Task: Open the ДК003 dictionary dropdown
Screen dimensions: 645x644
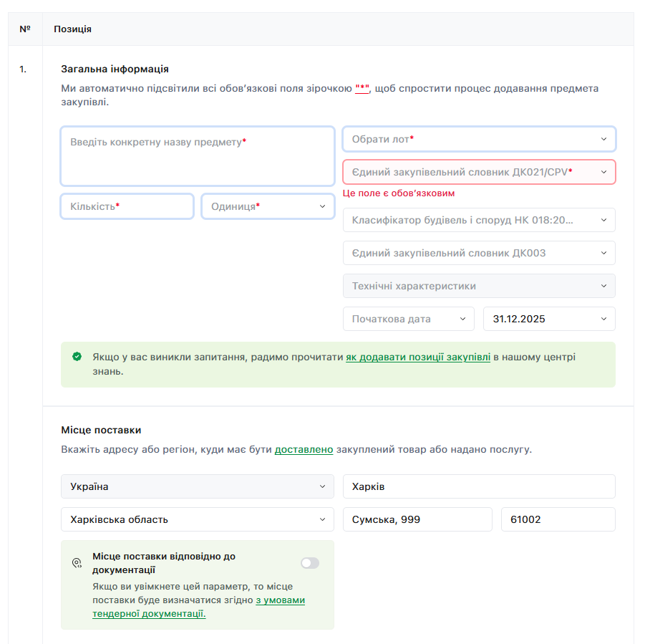Action: pyautogui.click(x=479, y=253)
